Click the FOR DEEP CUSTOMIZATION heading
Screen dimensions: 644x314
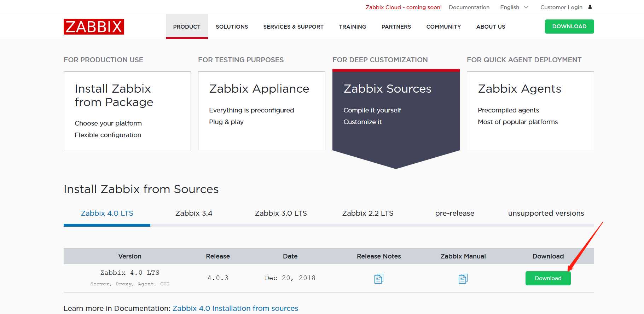tap(380, 60)
